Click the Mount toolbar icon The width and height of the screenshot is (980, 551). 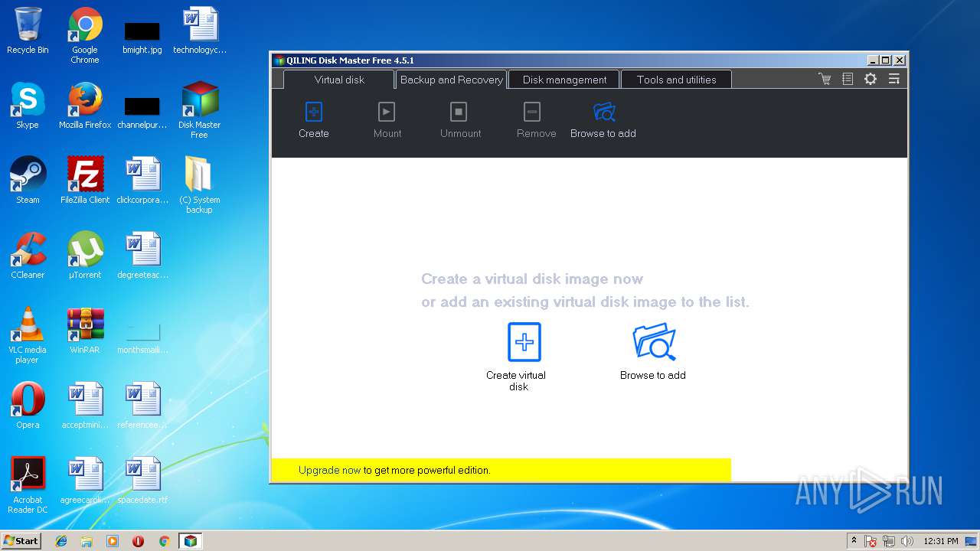[x=387, y=112]
